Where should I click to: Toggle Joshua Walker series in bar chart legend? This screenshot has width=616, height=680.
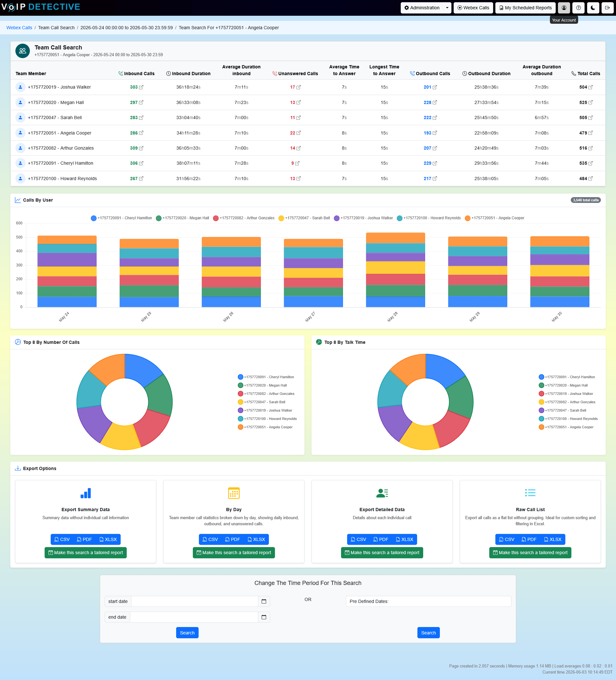tap(363, 218)
